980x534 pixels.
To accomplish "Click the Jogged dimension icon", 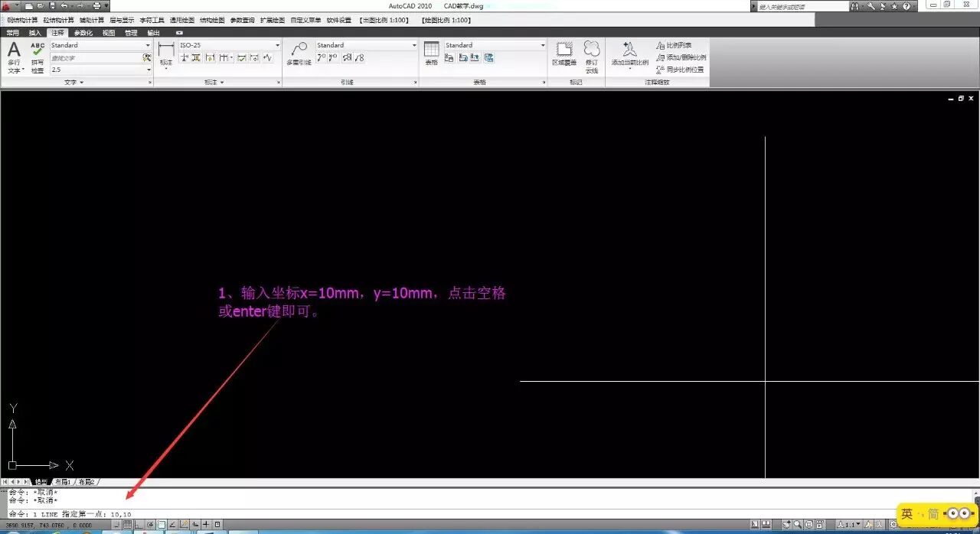I will click(267, 57).
